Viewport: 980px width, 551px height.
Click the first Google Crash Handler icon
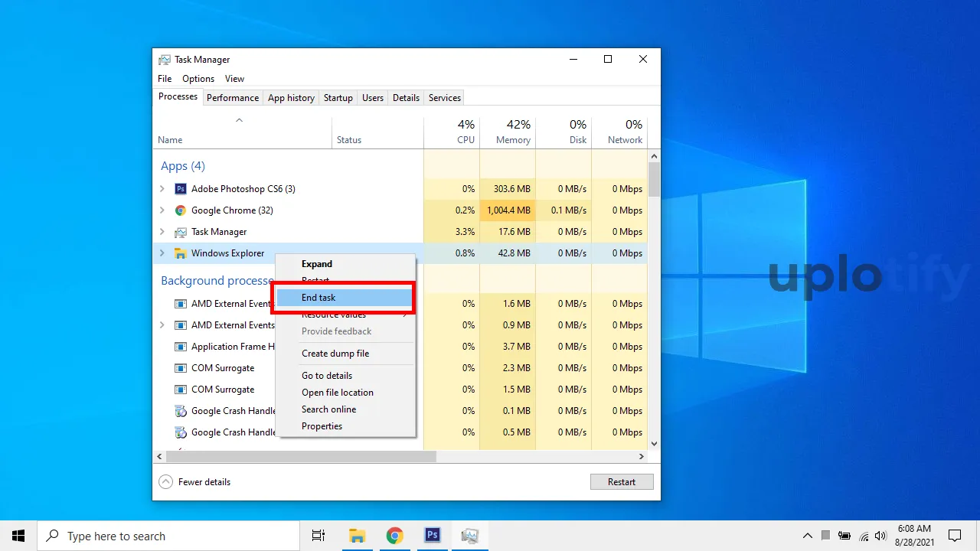pos(181,411)
